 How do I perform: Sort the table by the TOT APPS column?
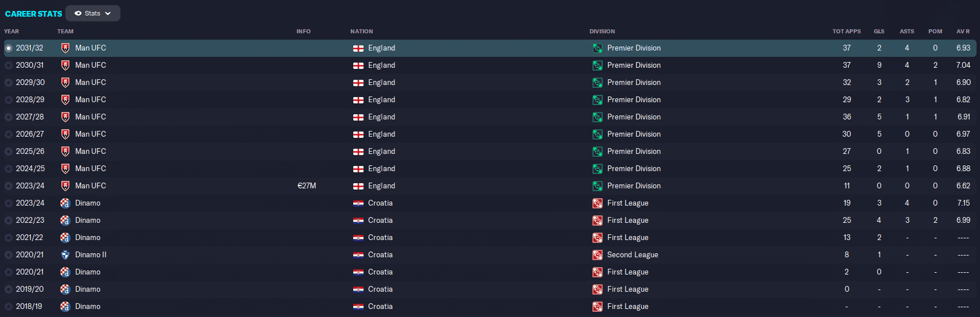846,32
